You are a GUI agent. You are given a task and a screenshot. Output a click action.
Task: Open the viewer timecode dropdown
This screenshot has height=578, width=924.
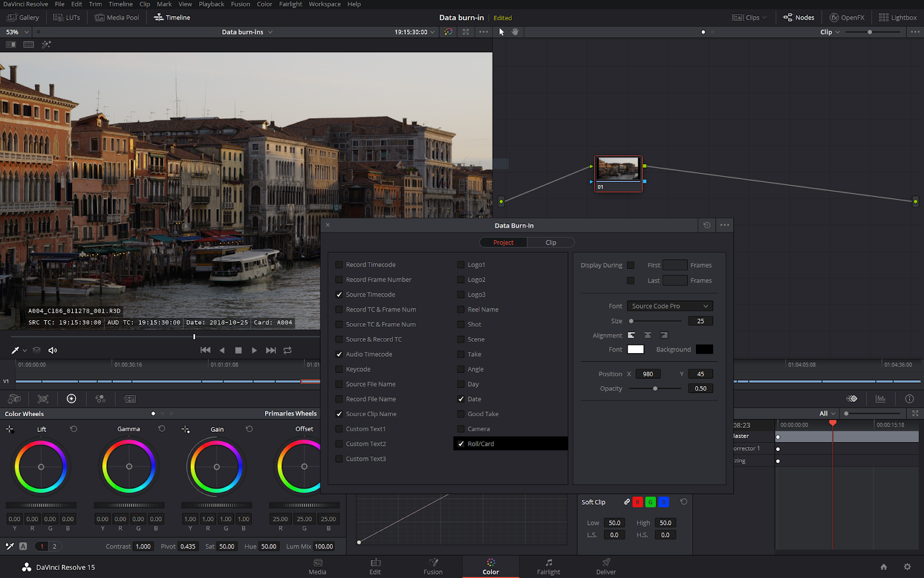(415, 32)
